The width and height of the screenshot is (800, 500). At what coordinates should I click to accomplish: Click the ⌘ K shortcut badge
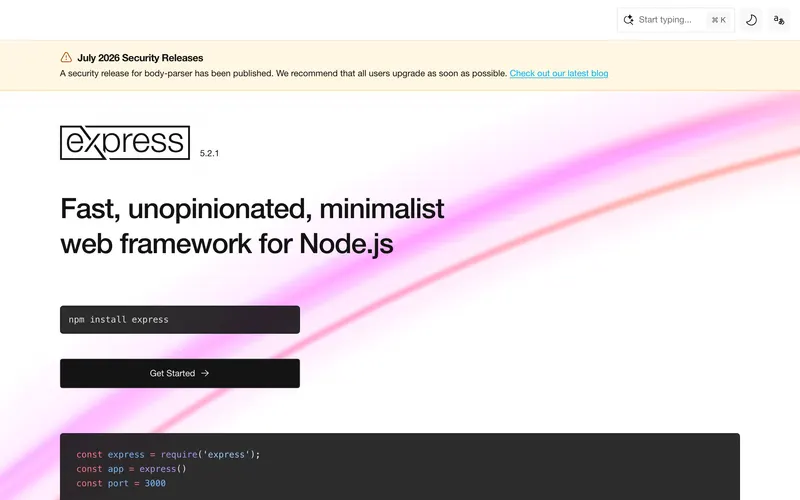tap(718, 20)
